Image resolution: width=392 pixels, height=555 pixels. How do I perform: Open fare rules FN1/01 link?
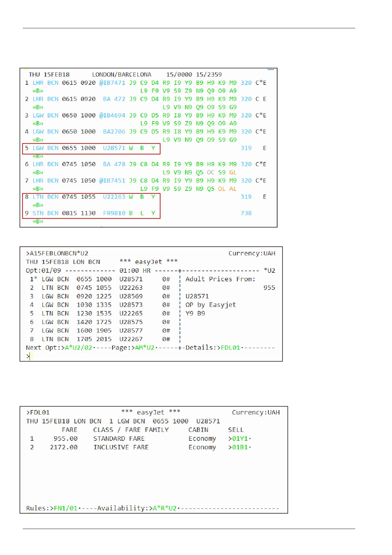[x=65, y=508]
